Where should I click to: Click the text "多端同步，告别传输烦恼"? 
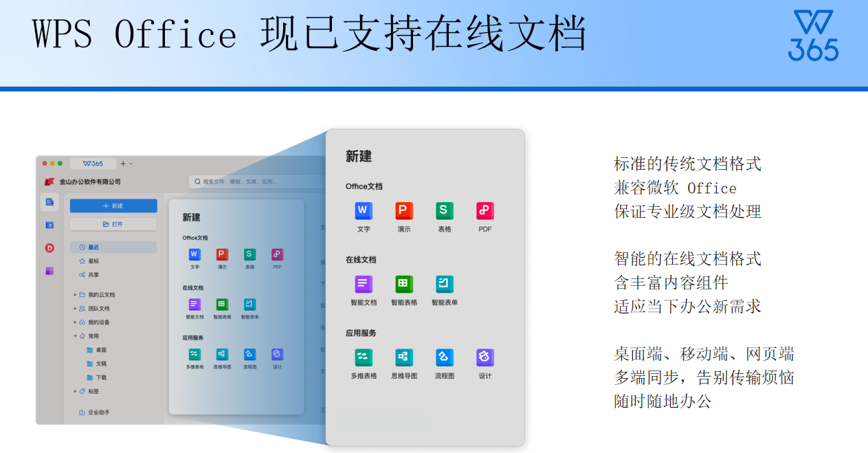click(704, 377)
